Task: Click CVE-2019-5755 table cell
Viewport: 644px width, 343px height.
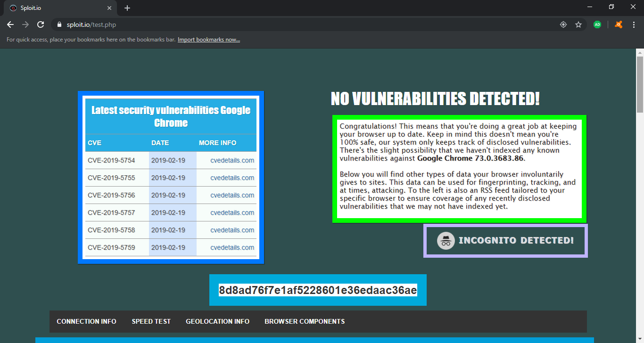Action: coord(117,178)
